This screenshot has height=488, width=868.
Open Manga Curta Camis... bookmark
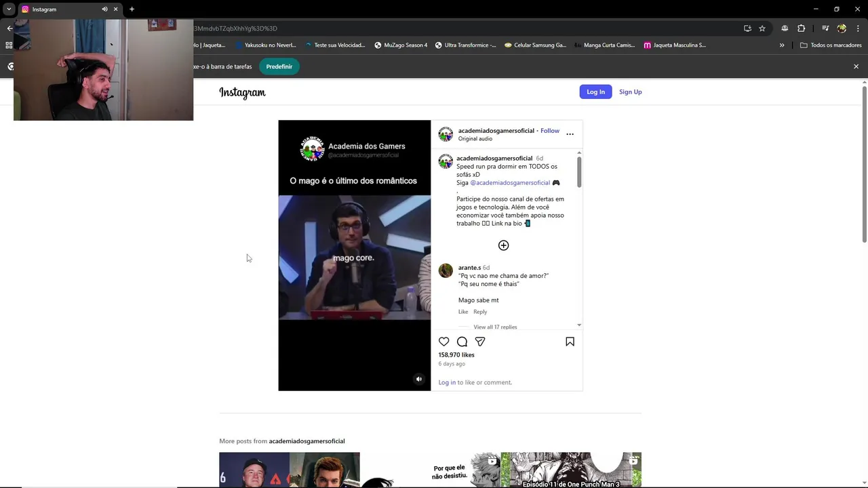[x=605, y=45]
